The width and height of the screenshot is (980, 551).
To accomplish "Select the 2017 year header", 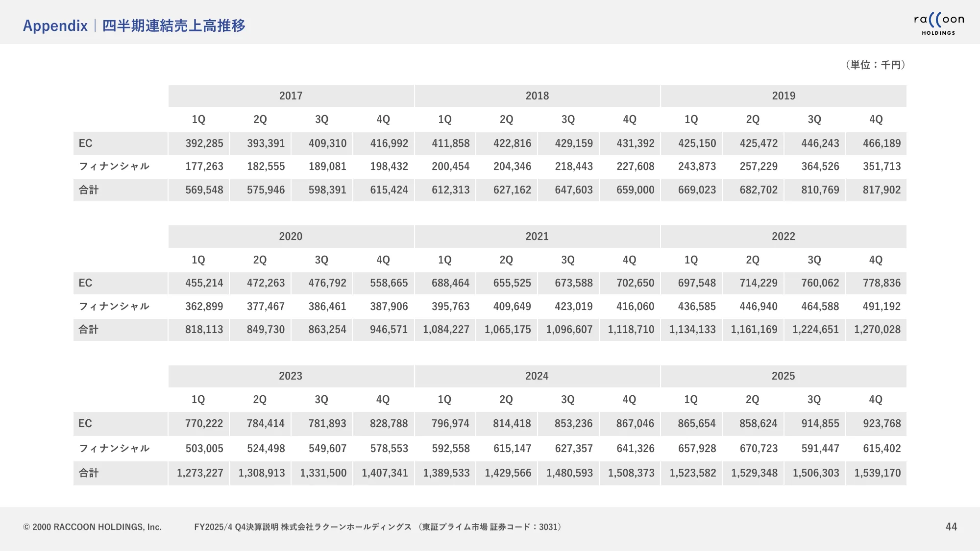I will pos(291,96).
